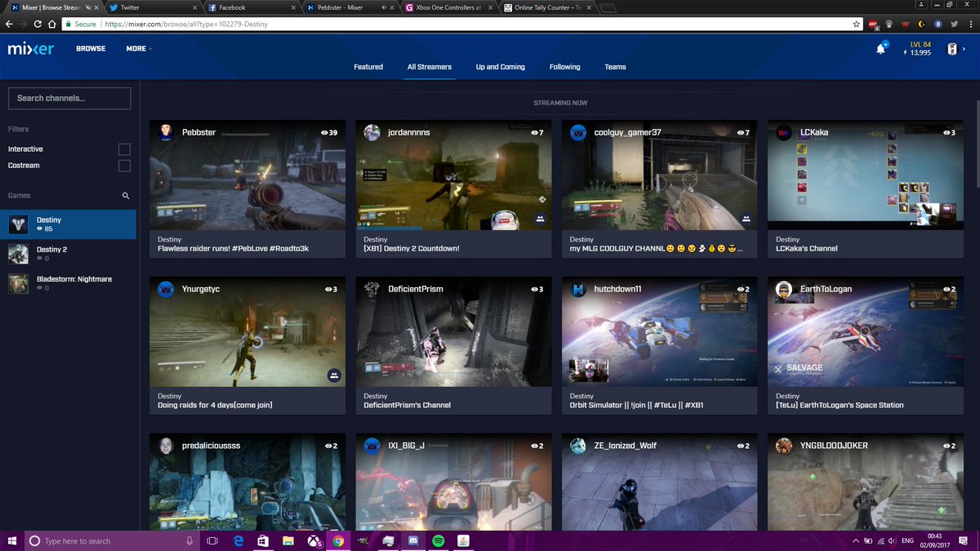Click EarthToLogan profile avatar
The image size is (980, 551).
pyautogui.click(x=783, y=289)
